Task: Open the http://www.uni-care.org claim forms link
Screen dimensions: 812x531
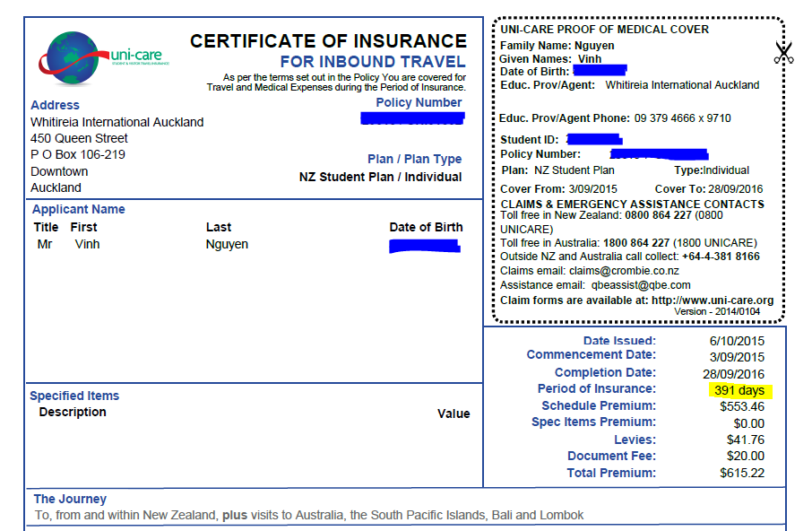Action: pos(712,300)
